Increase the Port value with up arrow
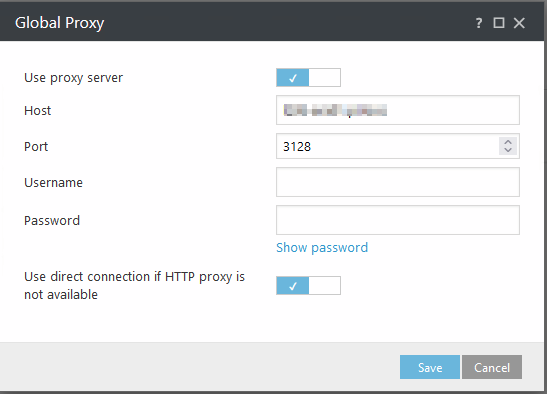Image resolution: width=547 pixels, height=394 pixels. click(x=508, y=142)
